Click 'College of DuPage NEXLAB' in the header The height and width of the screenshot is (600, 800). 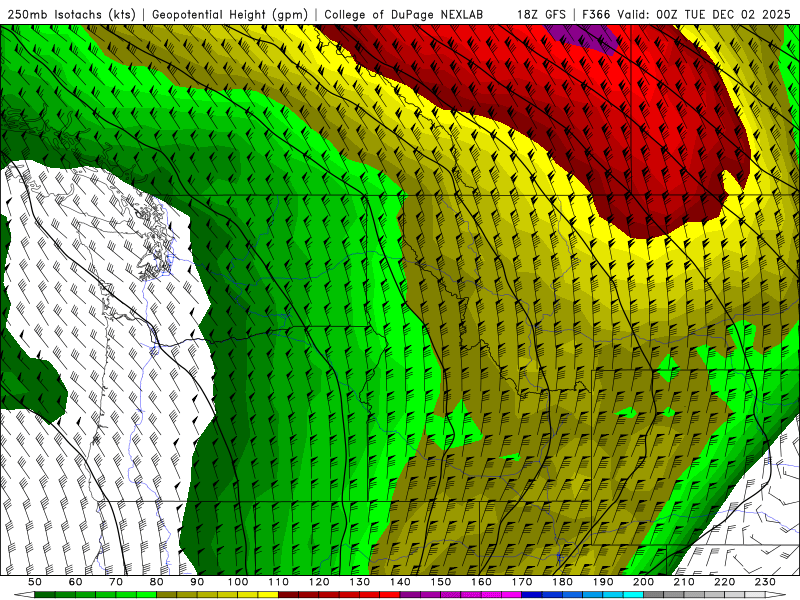(x=403, y=14)
